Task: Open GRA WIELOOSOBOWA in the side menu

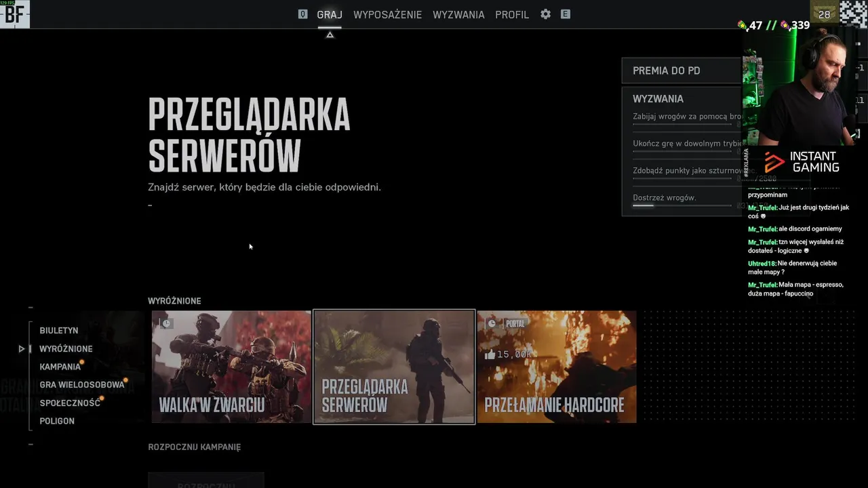Action: coord(82,384)
